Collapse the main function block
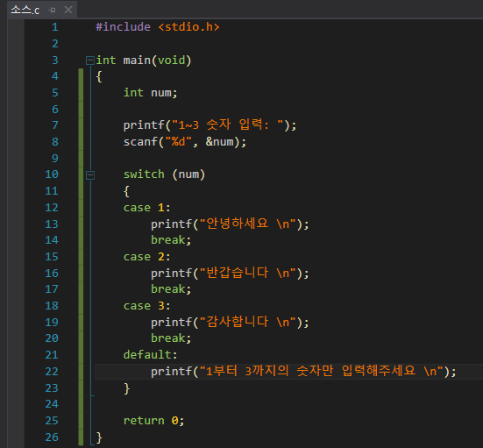Image resolution: width=483 pixels, height=448 pixels. (90, 60)
